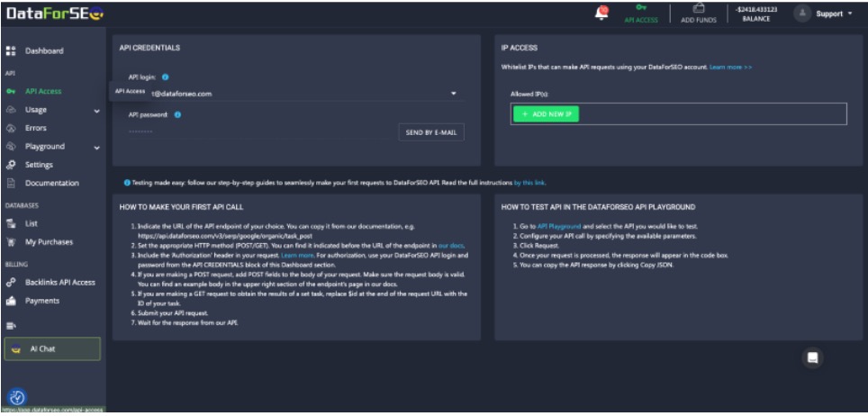Click the account BALANCE amount in header
This screenshot has height=416, width=868.
(x=755, y=9)
